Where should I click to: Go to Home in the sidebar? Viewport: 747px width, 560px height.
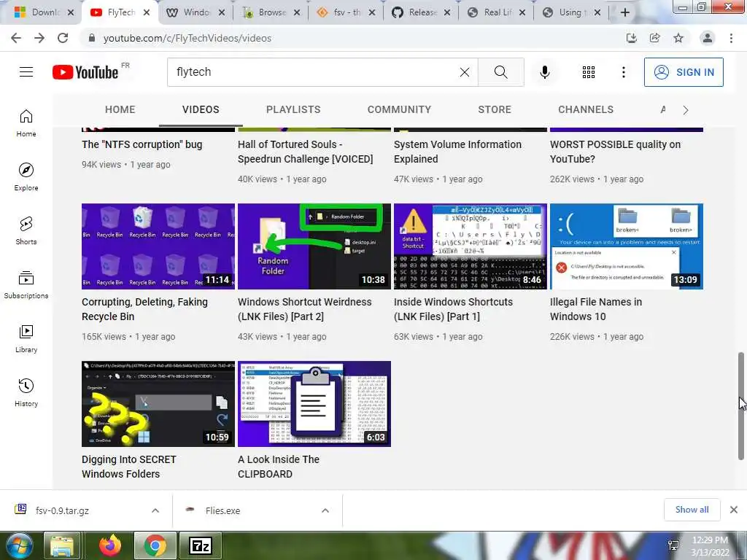26,122
